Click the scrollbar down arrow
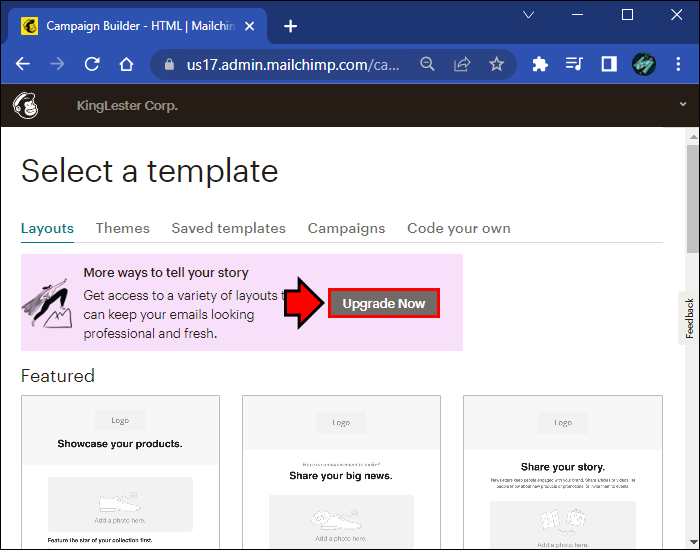Viewport: 700px width, 550px height. 693,543
